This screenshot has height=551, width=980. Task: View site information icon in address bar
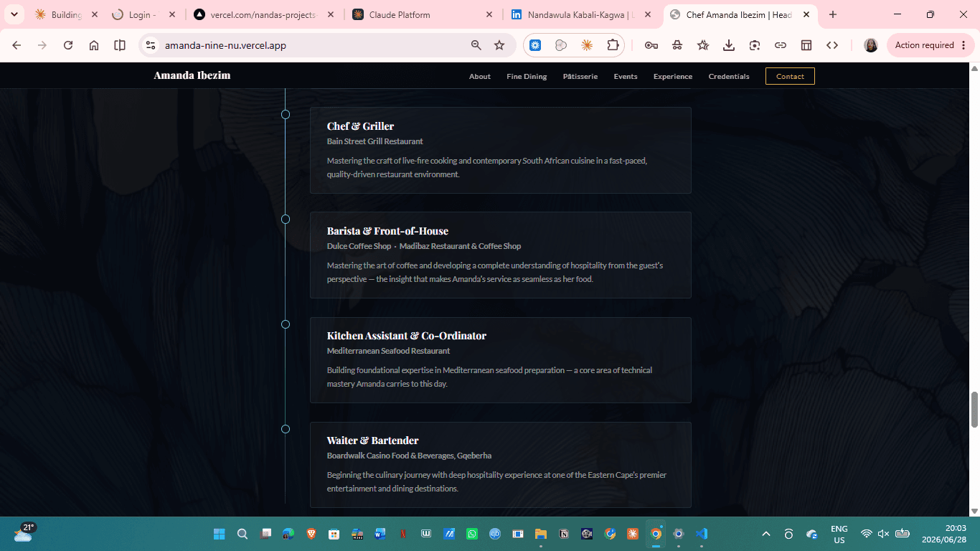click(x=150, y=45)
